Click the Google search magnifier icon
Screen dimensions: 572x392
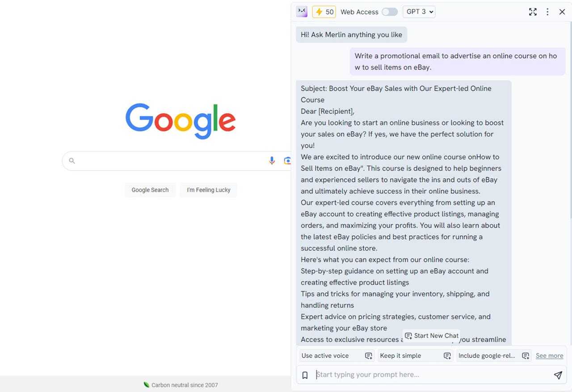coord(72,161)
